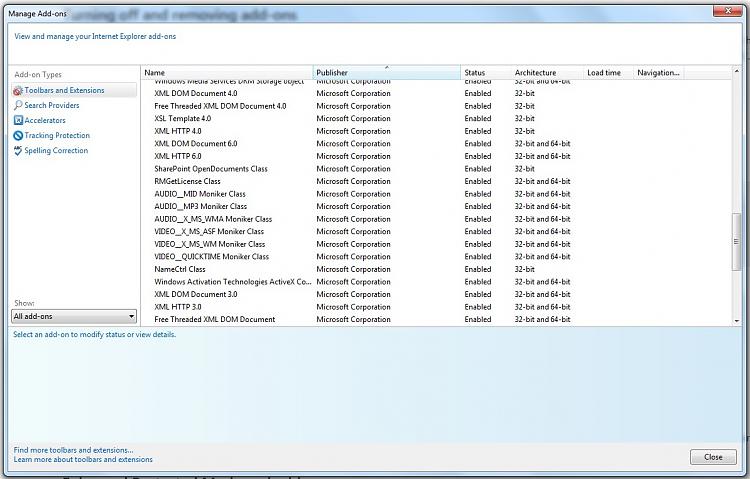This screenshot has height=479, width=750.
Task: Select the Toolbars and Extensions icon
Action: click(18, 90)
